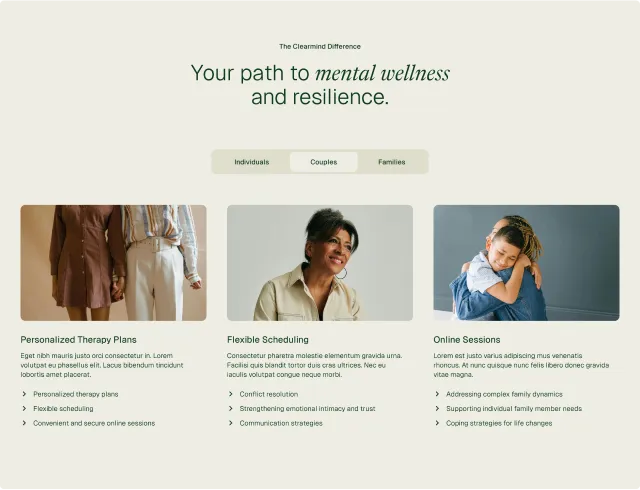Click "The Clearmind Difference" label
This screenshot has height=490, width=640.
tap(320, 47)
